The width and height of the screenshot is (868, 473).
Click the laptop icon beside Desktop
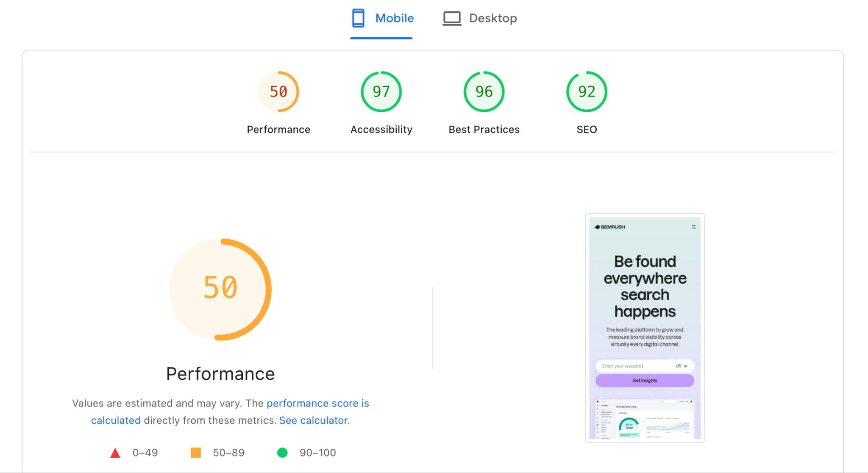[x=452, y=18]
